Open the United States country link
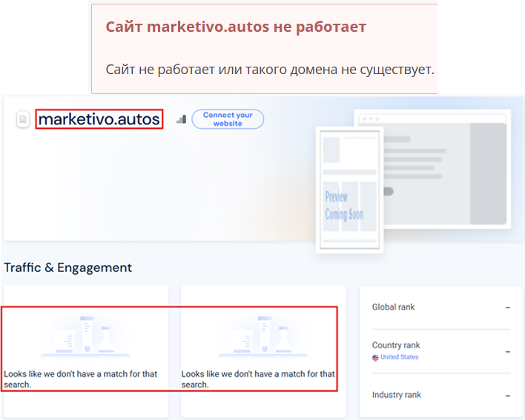525x420 pixels. point(400,357)
